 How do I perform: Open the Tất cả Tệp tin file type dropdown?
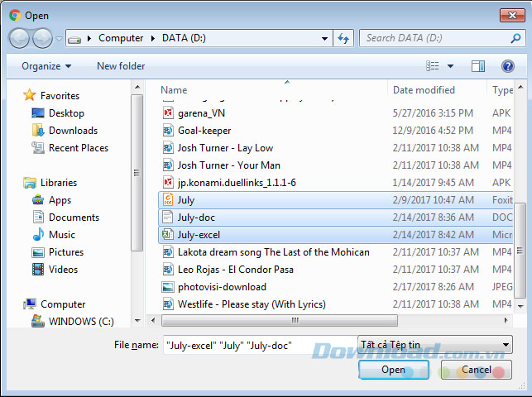pos(435,345)
